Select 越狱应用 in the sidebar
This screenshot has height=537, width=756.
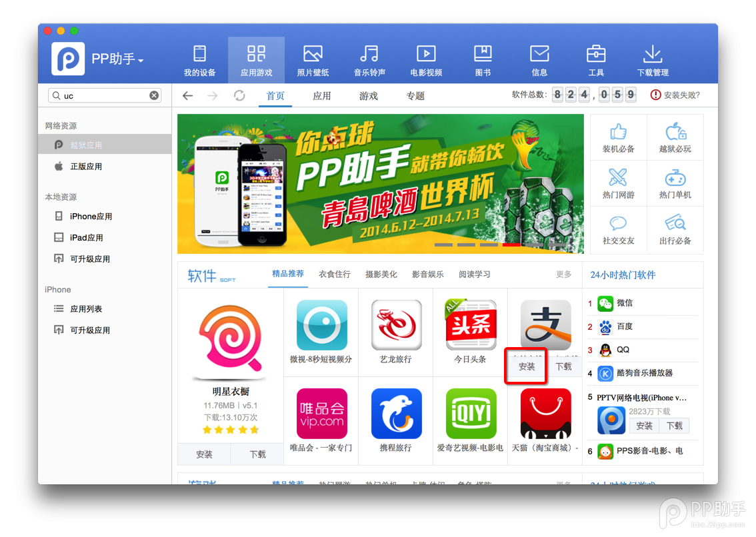point(105,145)
